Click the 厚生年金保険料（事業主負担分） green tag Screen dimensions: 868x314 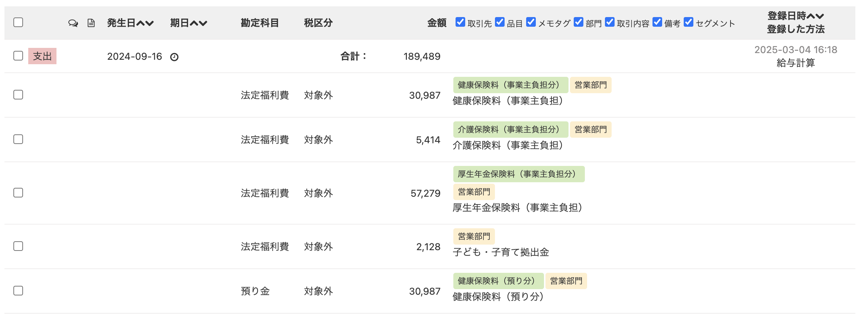[519, 174]
